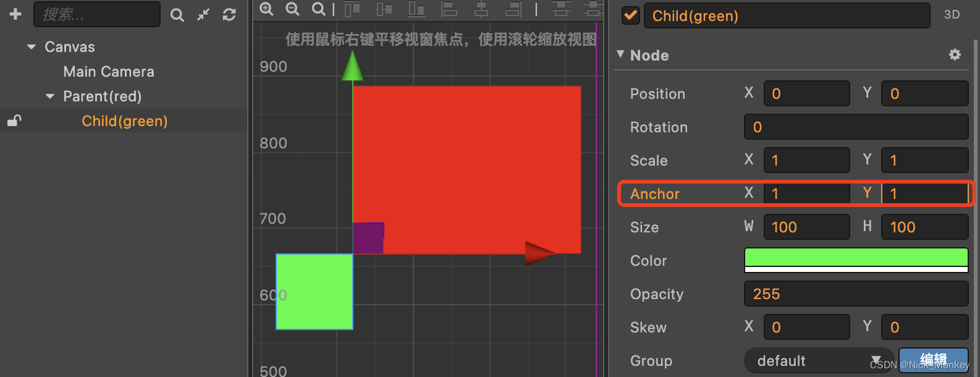
Task: Click the refresh icon in the hierarchy panel
Action: (x=229, y=14)
